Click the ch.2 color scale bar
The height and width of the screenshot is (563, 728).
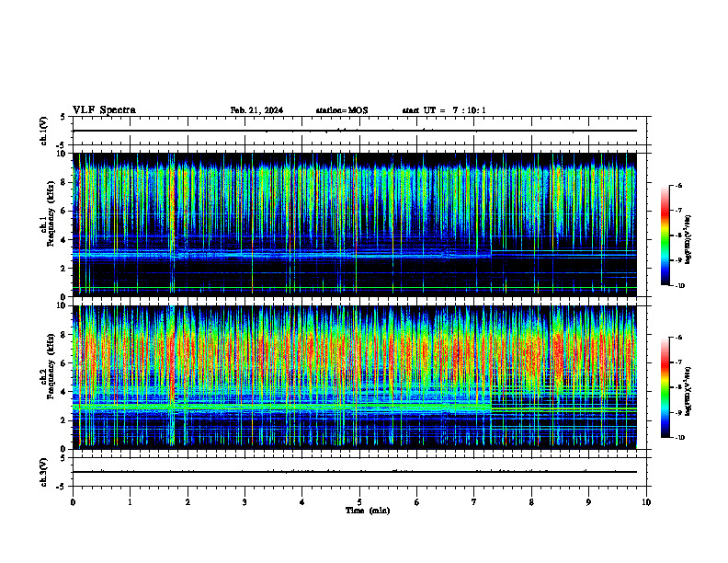[665, 387]
